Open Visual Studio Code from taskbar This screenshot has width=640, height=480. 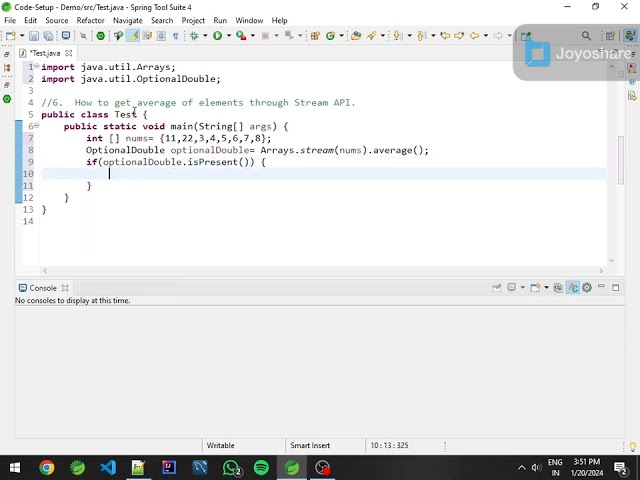pyautogui.click(x=108, y=468)
